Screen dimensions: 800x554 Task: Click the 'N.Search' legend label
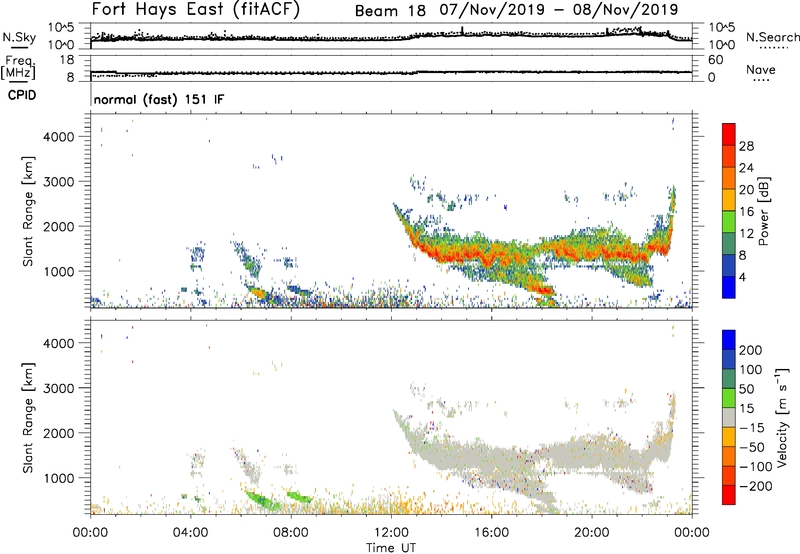(772, 37)
